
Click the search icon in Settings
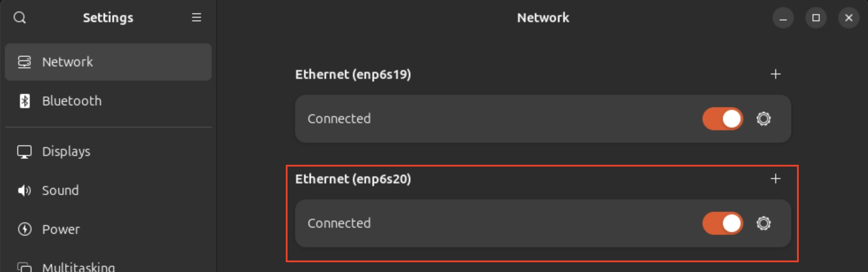point(20,18)
